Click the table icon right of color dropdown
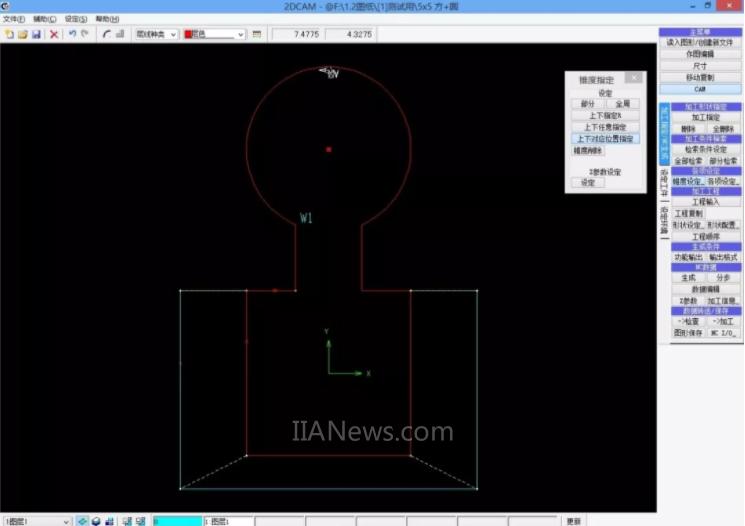 pos(257,34)
